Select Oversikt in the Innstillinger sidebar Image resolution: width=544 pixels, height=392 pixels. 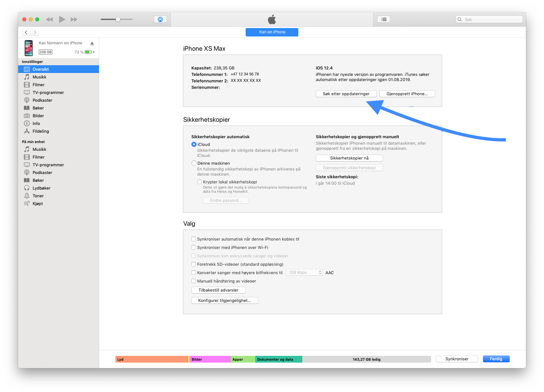[59, 69]
